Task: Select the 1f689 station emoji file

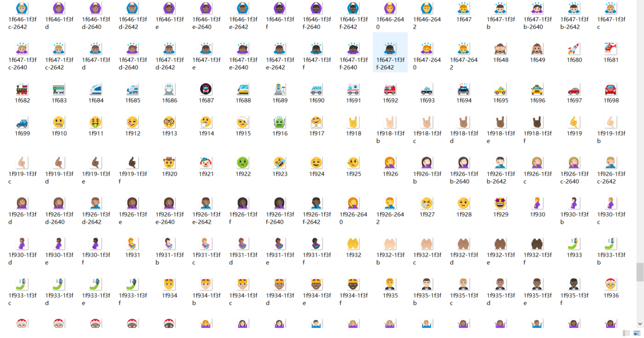Action: pos(280,93)
